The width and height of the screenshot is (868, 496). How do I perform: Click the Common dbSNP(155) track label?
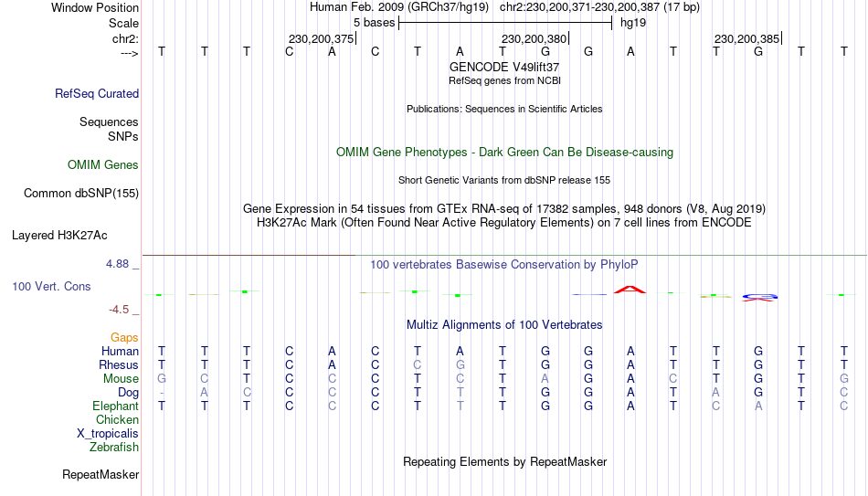[80, 194]
